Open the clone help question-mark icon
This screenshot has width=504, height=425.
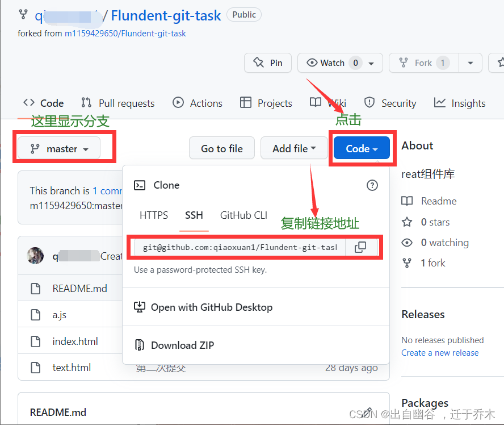(x=372, y=185)
